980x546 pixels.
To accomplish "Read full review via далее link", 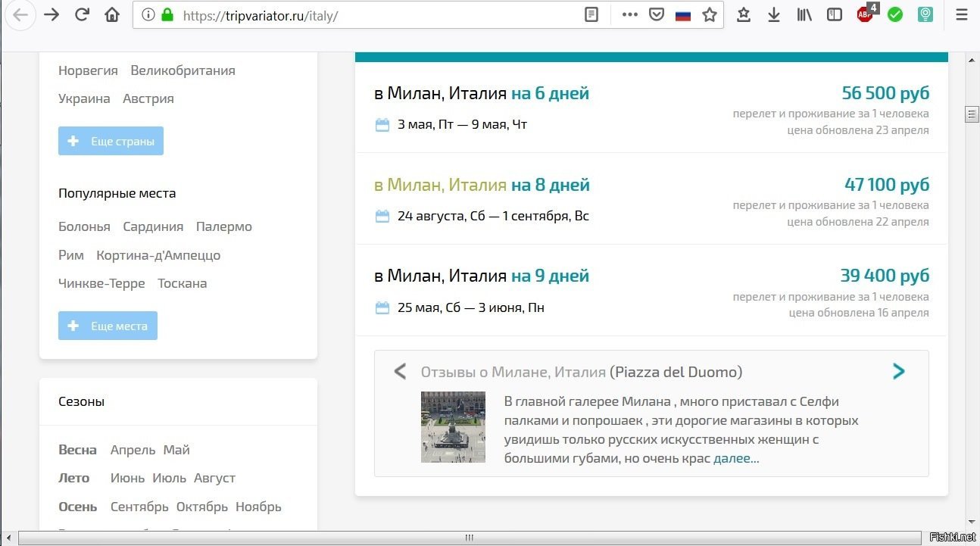I will click(x=736, y=458).
